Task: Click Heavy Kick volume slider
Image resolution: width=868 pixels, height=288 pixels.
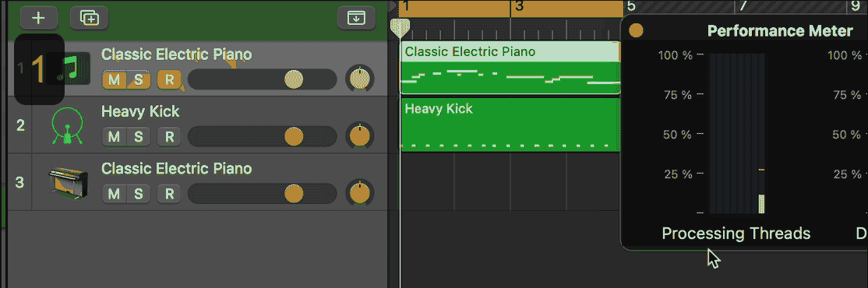Action: (263, 136)
